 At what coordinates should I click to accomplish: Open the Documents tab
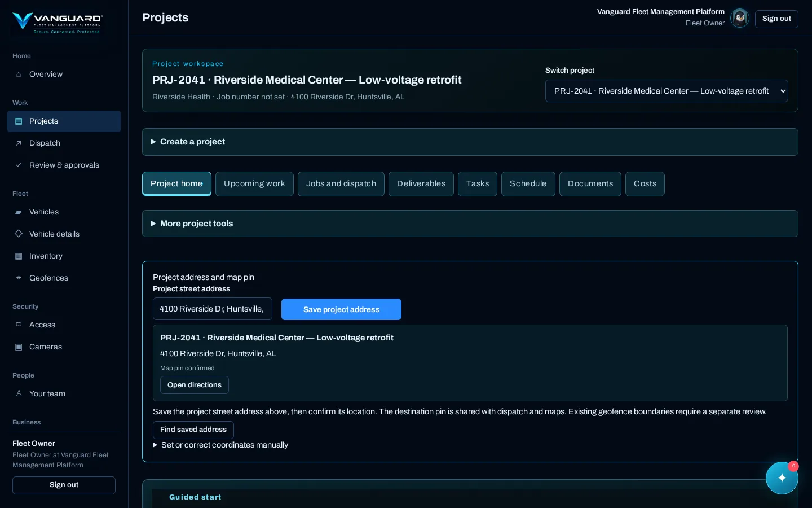pos(590,184)
